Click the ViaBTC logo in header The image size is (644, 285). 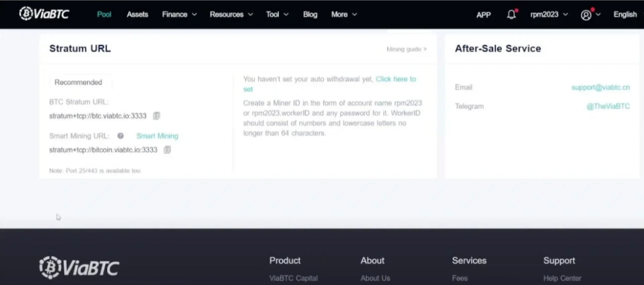tap(44, 14)
